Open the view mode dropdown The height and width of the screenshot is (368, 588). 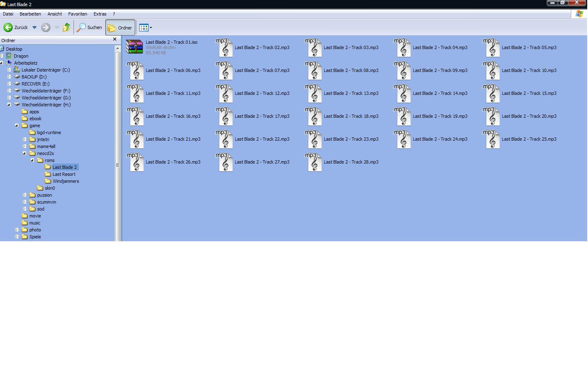click(x=146, y=27)
